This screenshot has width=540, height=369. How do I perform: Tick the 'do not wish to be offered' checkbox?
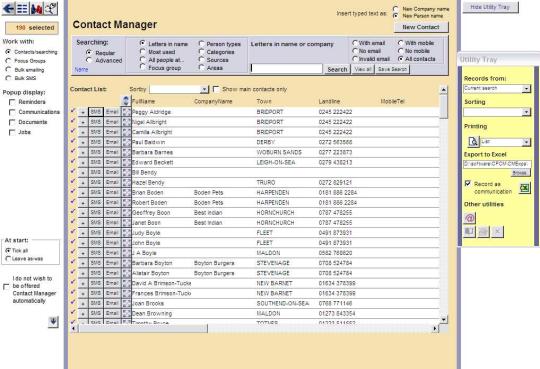[6, 287]
